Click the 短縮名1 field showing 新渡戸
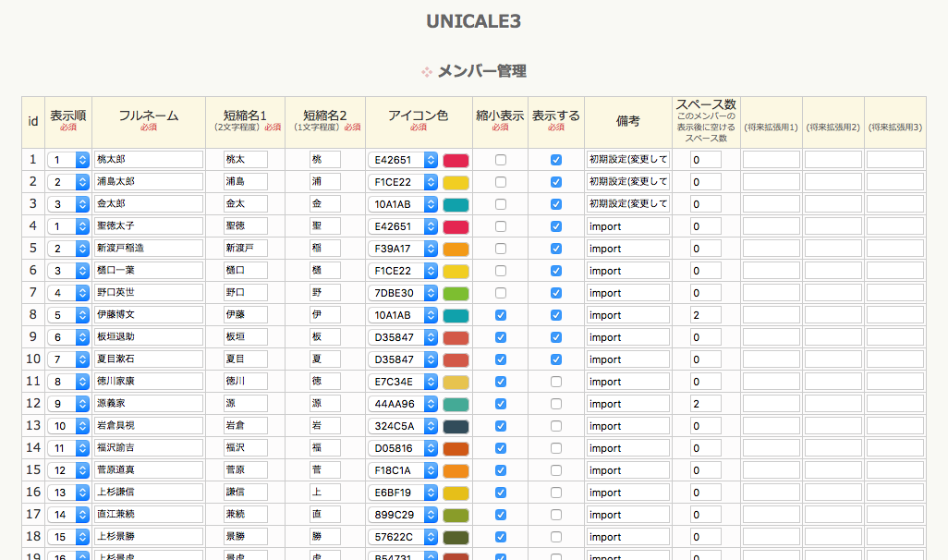This screenshot has height=560, width=948. pyautogui.click(x=245, y=249)
